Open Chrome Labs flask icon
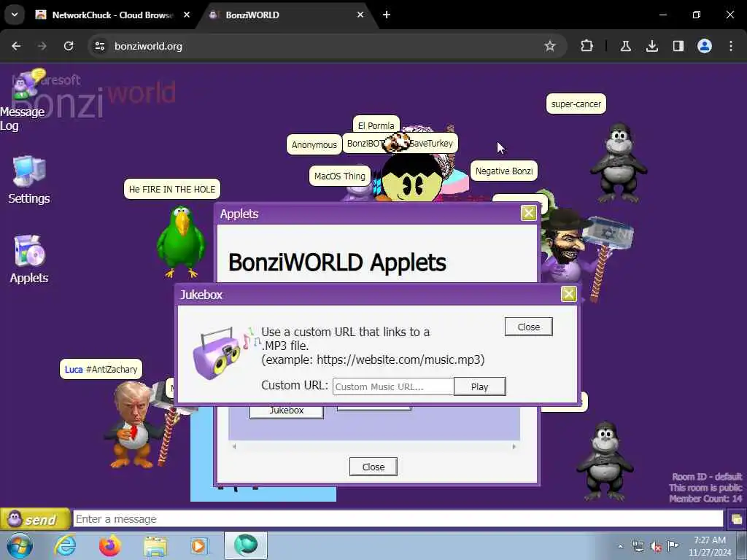747x560 pixels. coord(625,46)
